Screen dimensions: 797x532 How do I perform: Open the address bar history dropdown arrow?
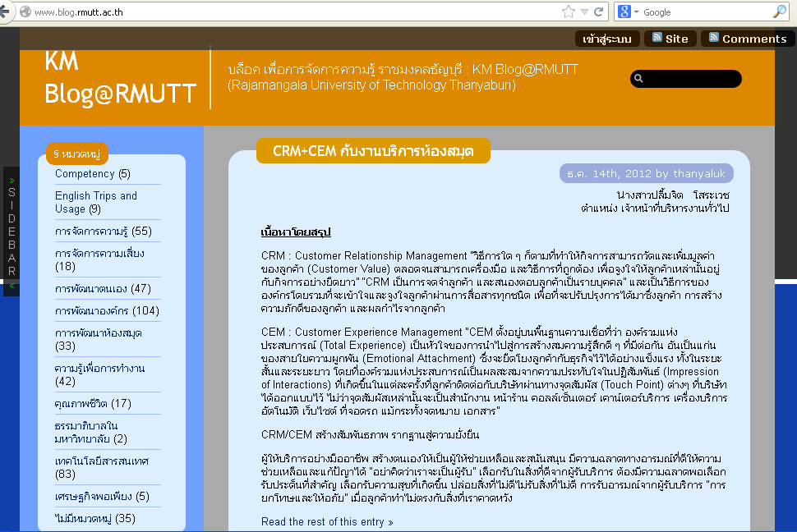pyautogui.click(x=584, y=11)
